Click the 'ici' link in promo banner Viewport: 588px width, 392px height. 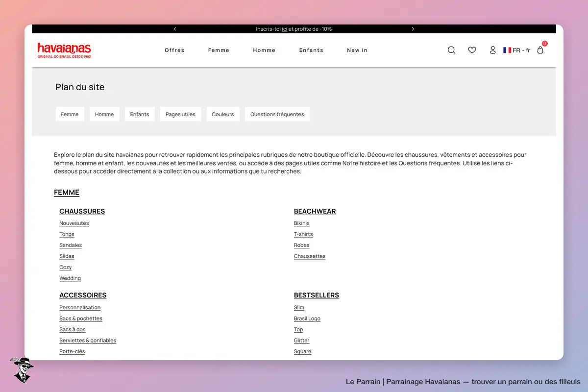pyautogui.click(x=285, y=29)
